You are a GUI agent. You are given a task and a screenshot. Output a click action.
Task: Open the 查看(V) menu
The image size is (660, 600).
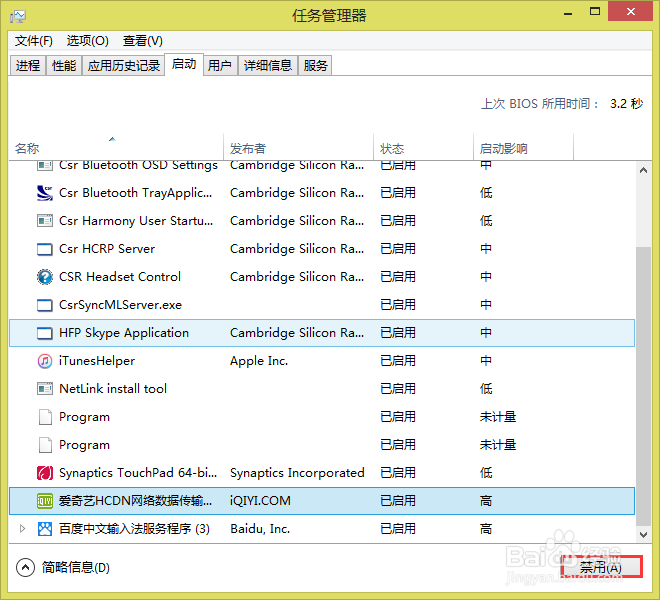[x=143, y=41]
